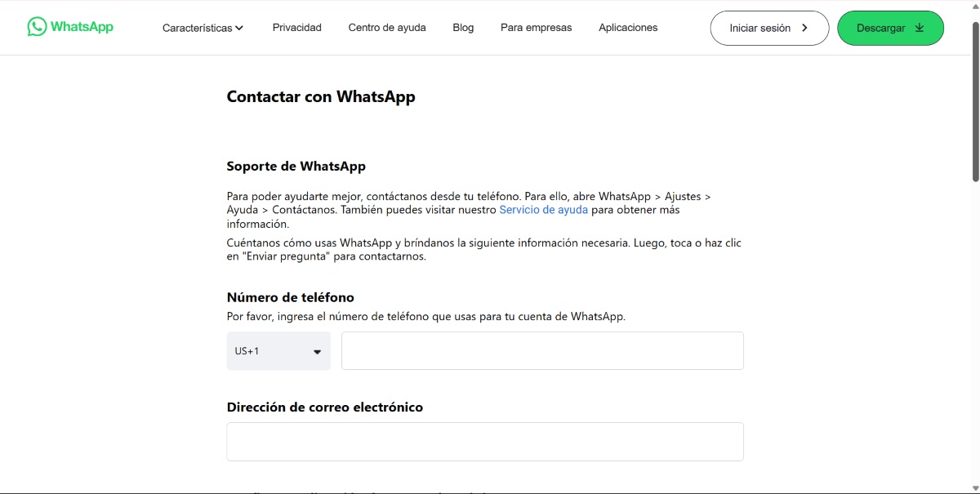Viewport: 980px width, 494px height.
Task: Focus the Dirección de correo electrónico field
Action: (x=485, y=442)
